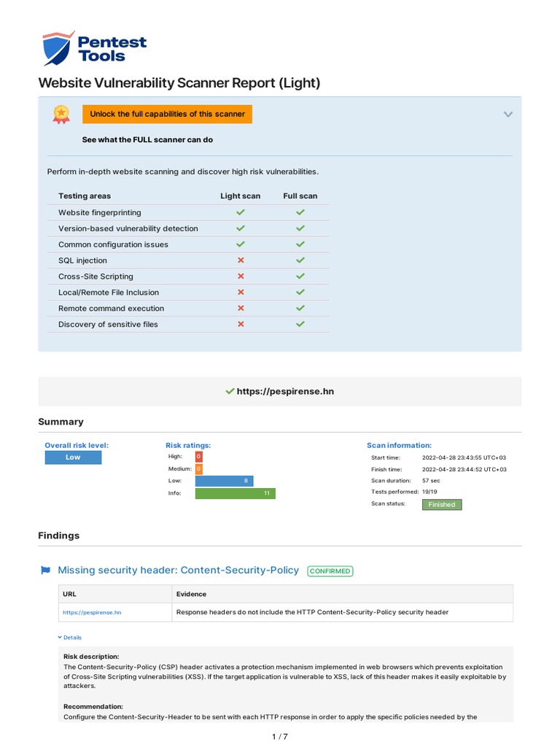Click Light scan check for Website fingerprinting

[241, 212]
